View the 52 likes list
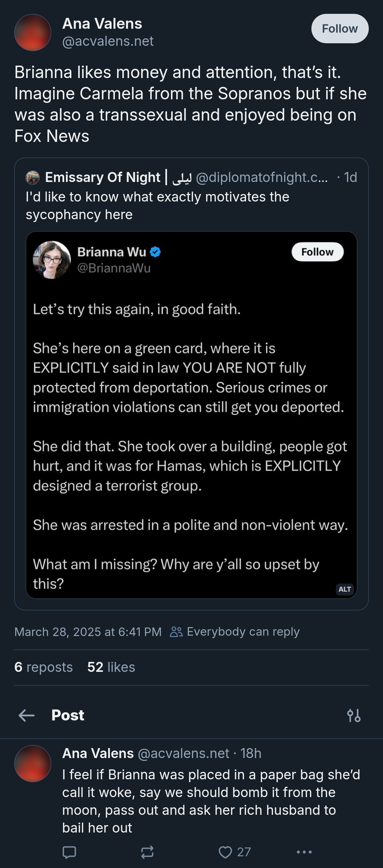This screenshot has height=868, width=383. 111,667
